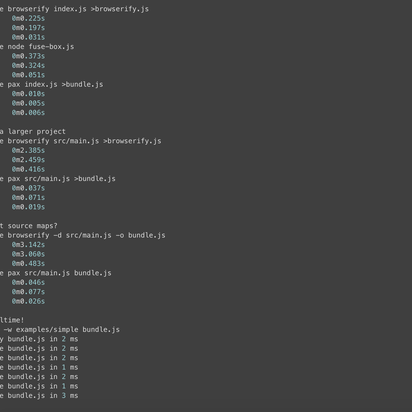Select the timing value 0m0.037s

tap(28, 188)
